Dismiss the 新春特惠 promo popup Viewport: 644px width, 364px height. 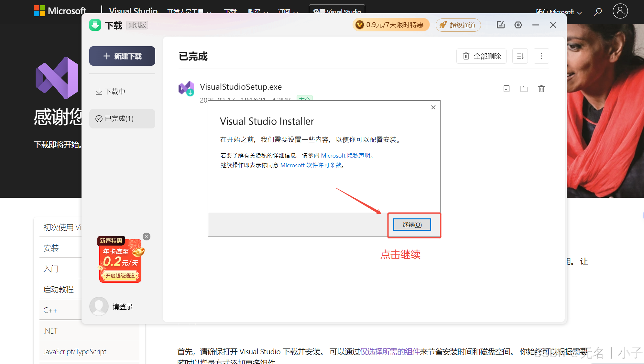[x=146, y=237]
